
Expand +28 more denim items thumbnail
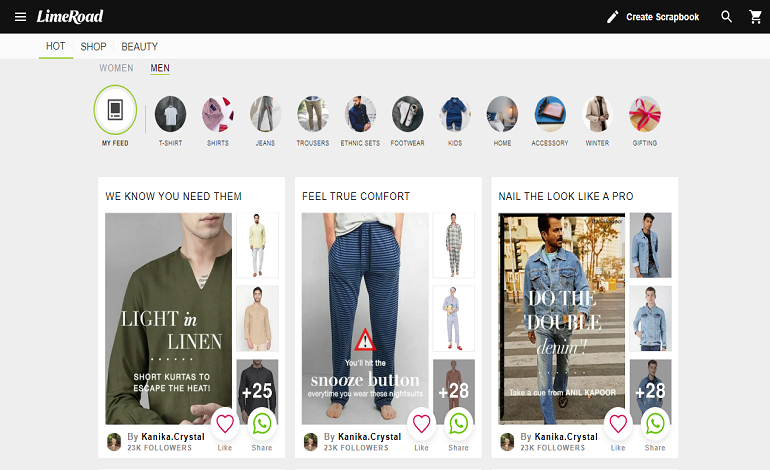coord(650,391)
